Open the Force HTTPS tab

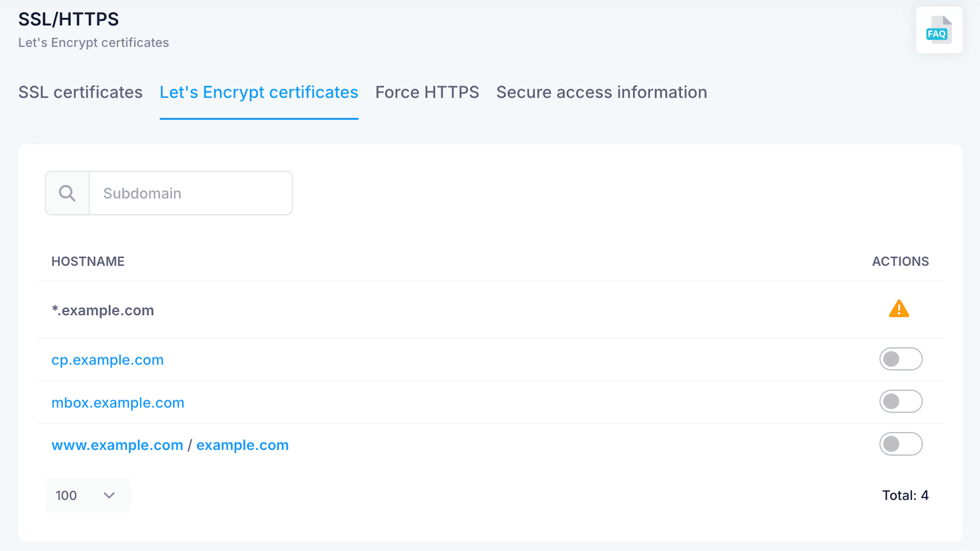coord(427,92)
